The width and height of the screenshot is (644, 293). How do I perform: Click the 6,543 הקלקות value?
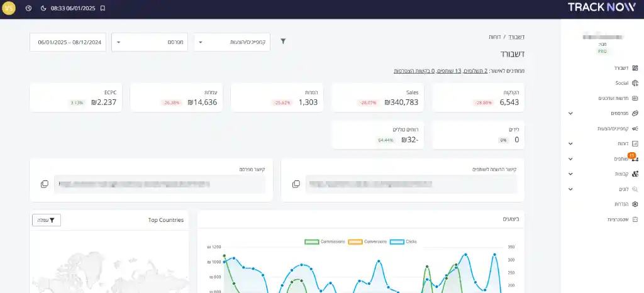(x=509, y=102)
